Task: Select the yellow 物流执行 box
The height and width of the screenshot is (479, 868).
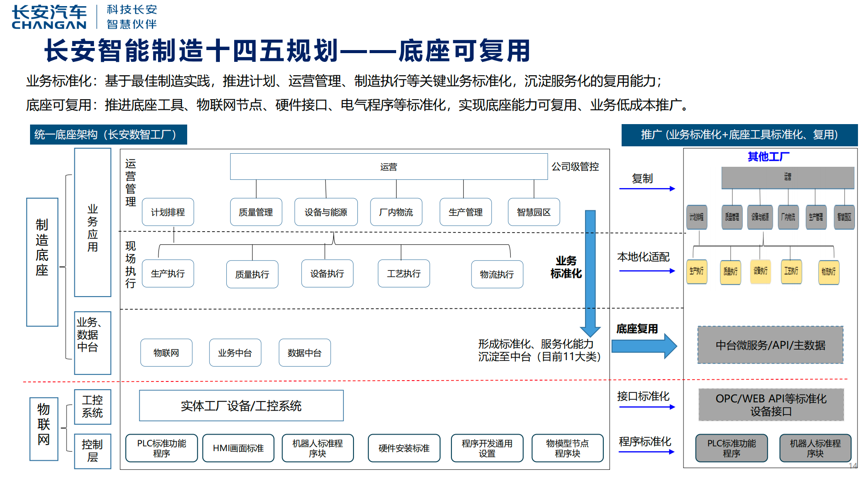Action: tap(829, 272)
